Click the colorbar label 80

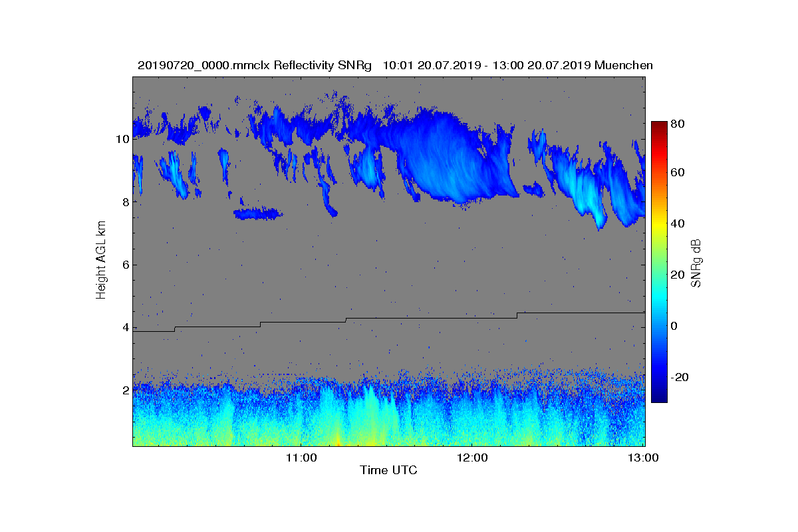pyautogui.click(x=678, y=123)
